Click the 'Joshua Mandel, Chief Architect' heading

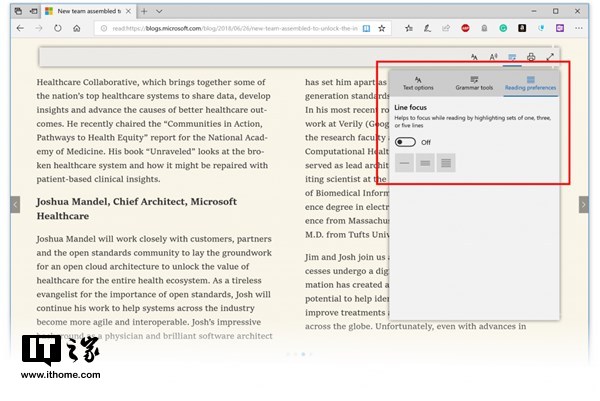coord(137,209)
